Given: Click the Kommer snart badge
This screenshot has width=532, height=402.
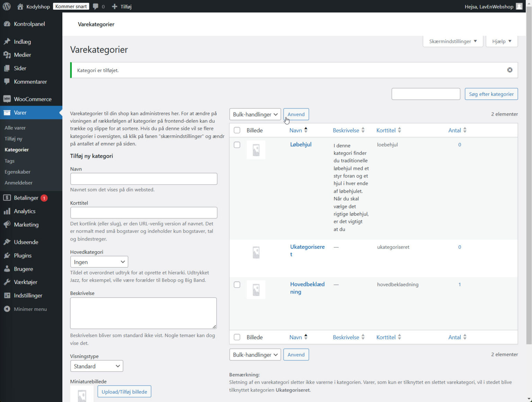Looking at the screenshot, I should [x=71, y=7].
